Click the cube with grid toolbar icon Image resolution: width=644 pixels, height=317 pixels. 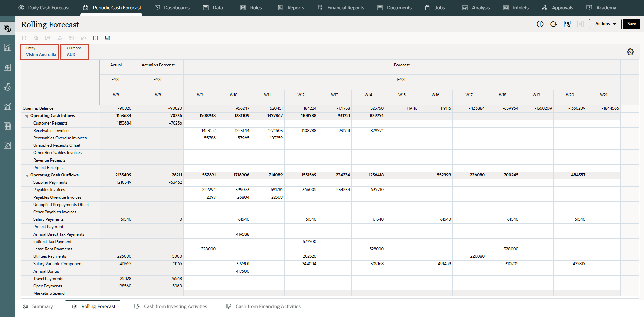point(36,38)
